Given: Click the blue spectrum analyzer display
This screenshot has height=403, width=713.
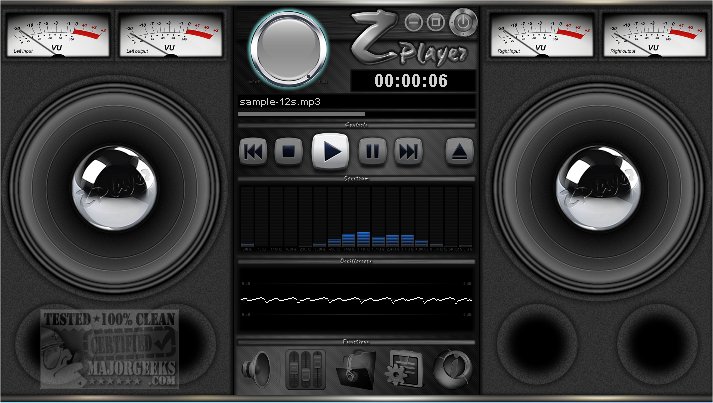Looking at the screenshot, I should click(x=356, y=218).
